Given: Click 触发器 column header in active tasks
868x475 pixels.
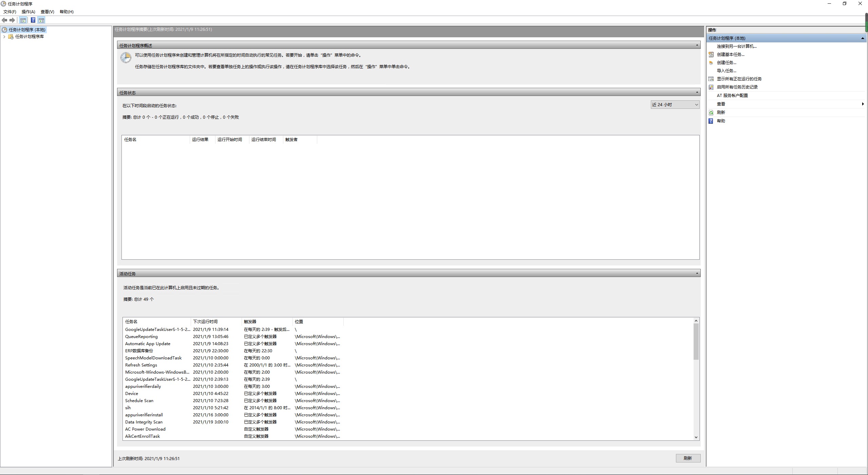Looking at the screenshot, I should click(267, 322).
